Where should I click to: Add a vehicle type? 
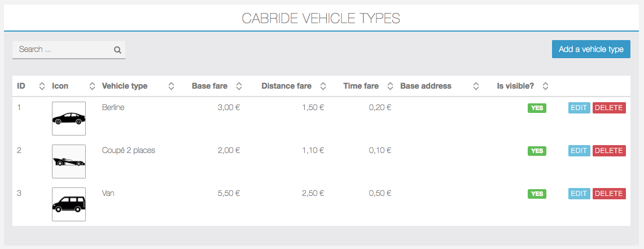tap(591, 49)
